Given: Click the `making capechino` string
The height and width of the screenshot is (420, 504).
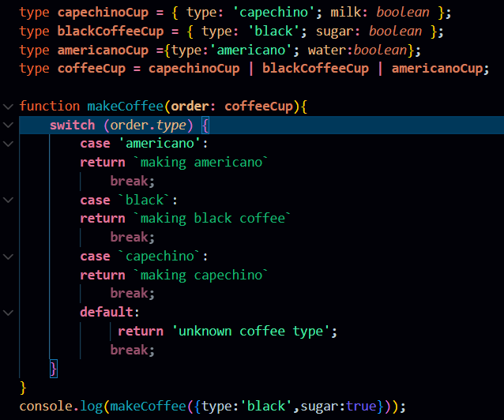Looking at the screenshot, I should click(200, 275).
